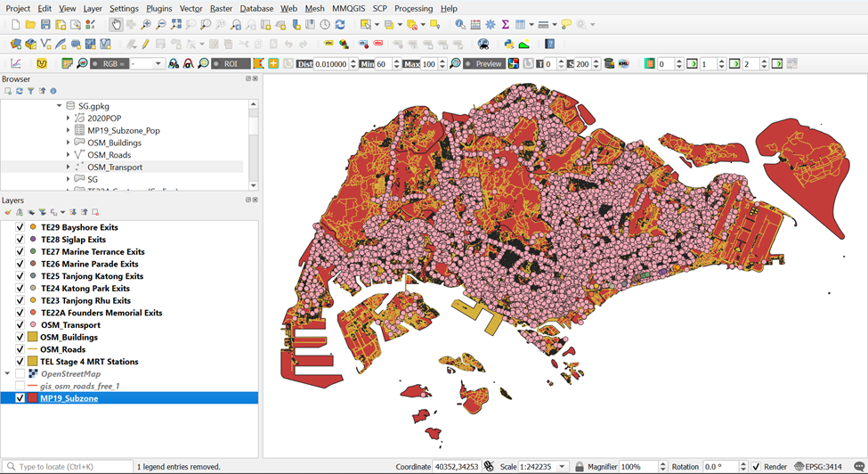Image resolution: width=868 pixels, height=474 pixels.
Task: Click the EPSG:3414 CRS button
Action: pos(817,467)
